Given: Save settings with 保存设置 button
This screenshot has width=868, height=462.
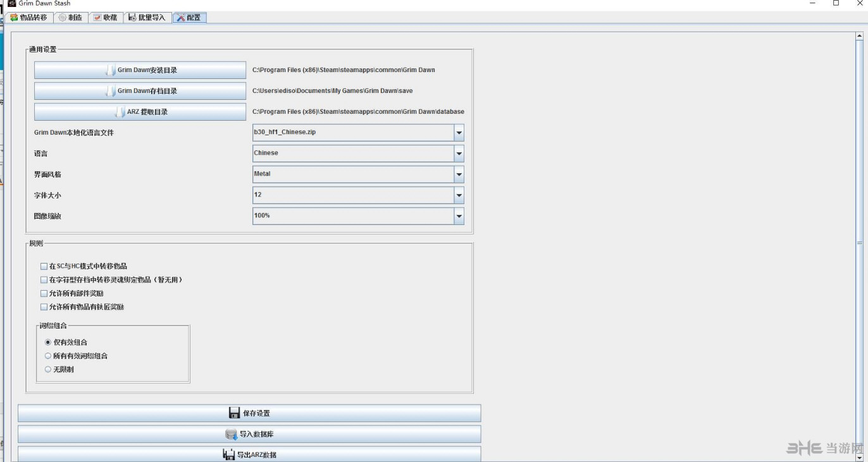Looking at the screenshot, I should click(249, 413).
